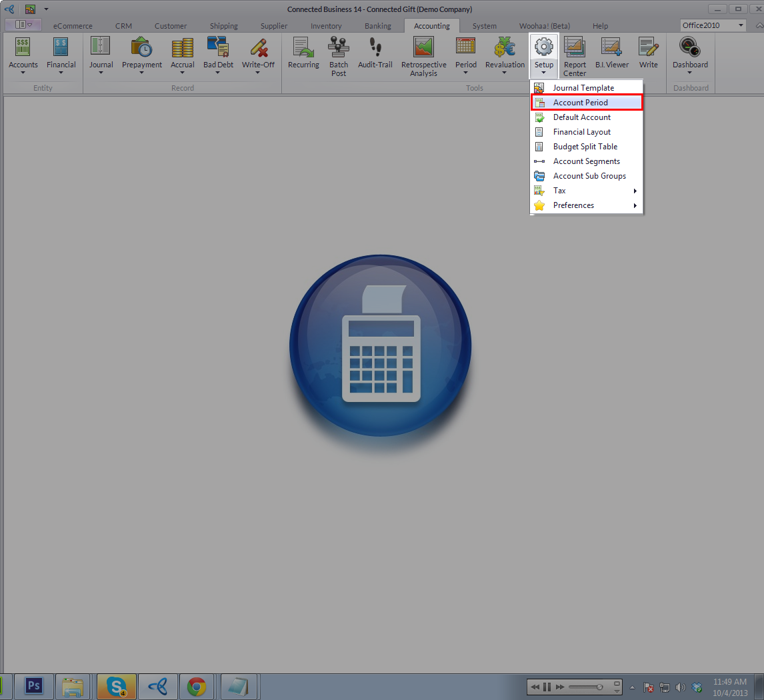This screenshot has width=764, height=700.
Task: Click the Batch Post icon
Action: click(x=339, y=56)
